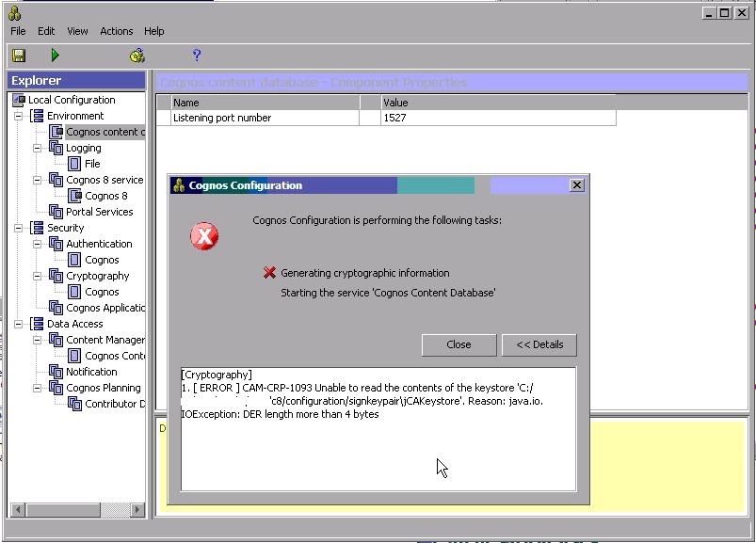Collapse the Data Access branch
The height and width of the screenshot is (543, 756).
[x=19, y=324]
